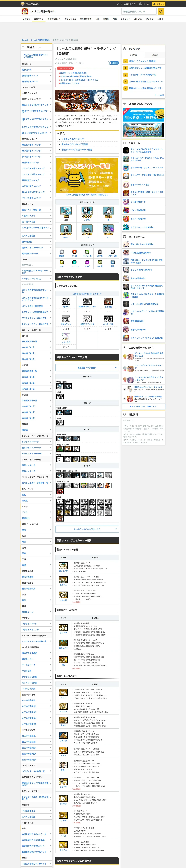The image size is (186, 868).
Task: Expand 無属性対策ランキング sidebar arrow
Action: click(51, 145)
